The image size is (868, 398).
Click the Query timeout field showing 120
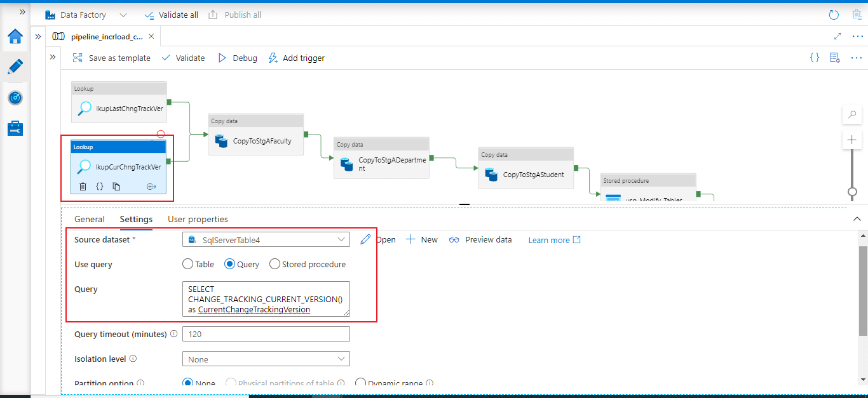pos(266,334)
